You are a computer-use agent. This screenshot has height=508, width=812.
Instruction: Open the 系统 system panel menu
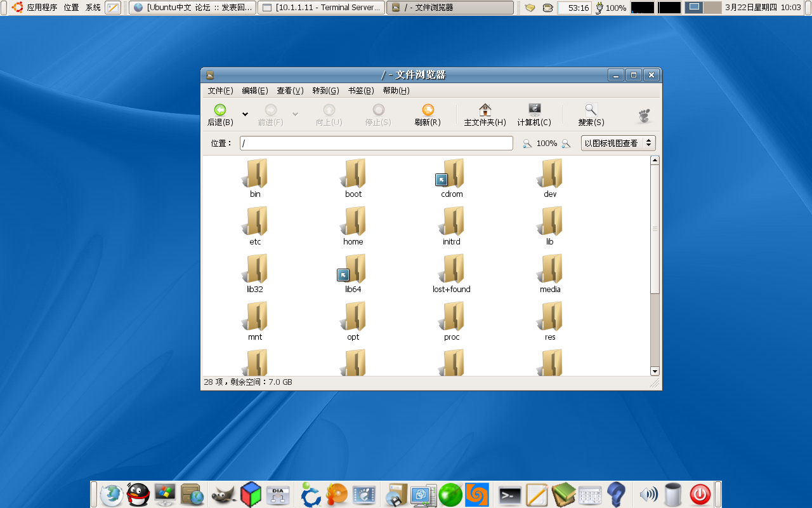tap(93, 8)
